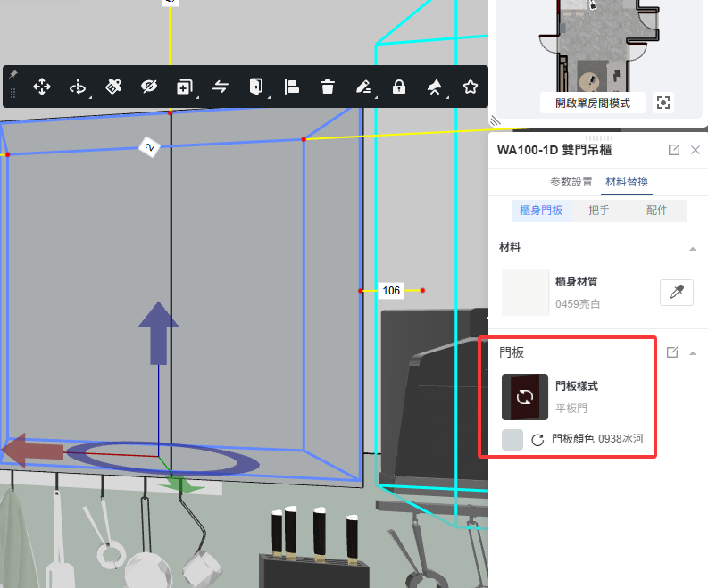This screenshot has height=588, width=708.
Task: Click the rotate tool icon
Action: [x=78, y=87]
